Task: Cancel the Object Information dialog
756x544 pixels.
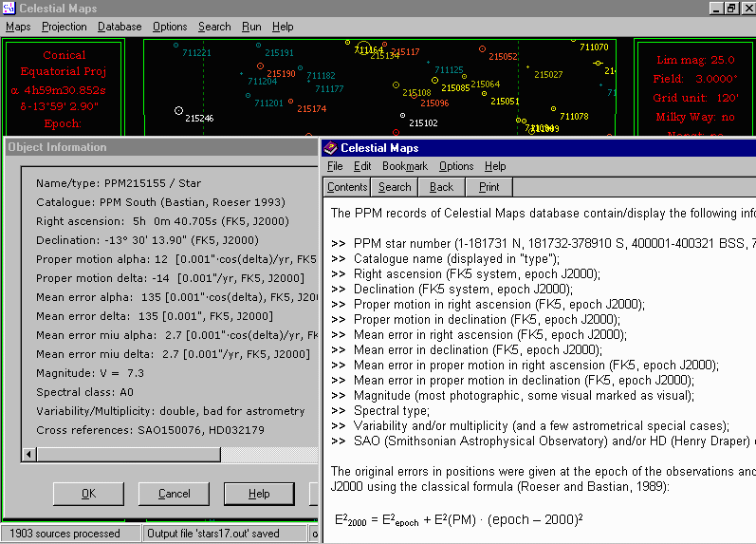Action: point(174,494)
